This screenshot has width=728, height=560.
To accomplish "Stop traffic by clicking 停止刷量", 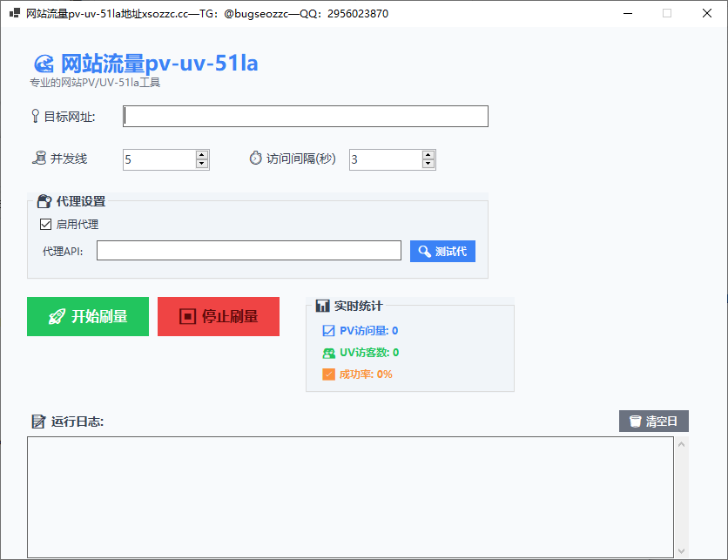I will (218, 316).
